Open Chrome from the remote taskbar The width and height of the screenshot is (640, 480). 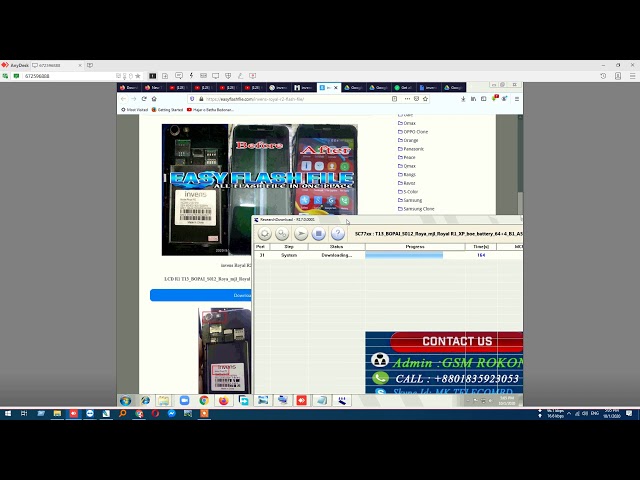(204, 401)
